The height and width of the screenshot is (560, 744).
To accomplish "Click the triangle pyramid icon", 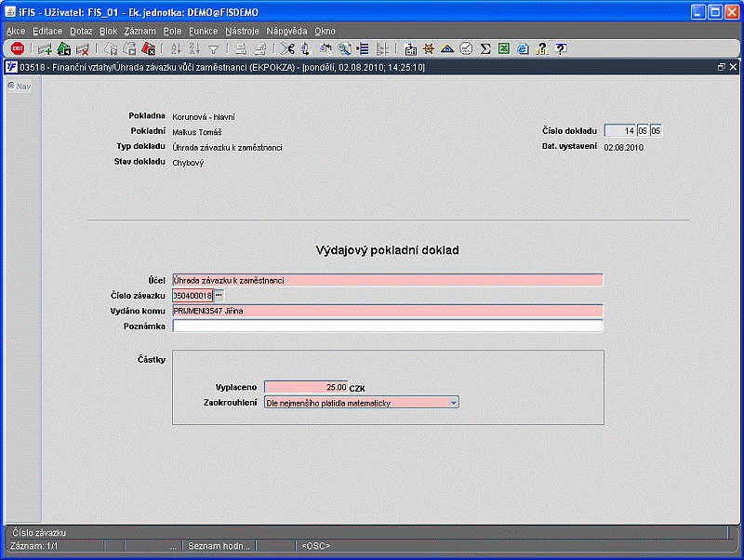I will click(x=447, y=48).
